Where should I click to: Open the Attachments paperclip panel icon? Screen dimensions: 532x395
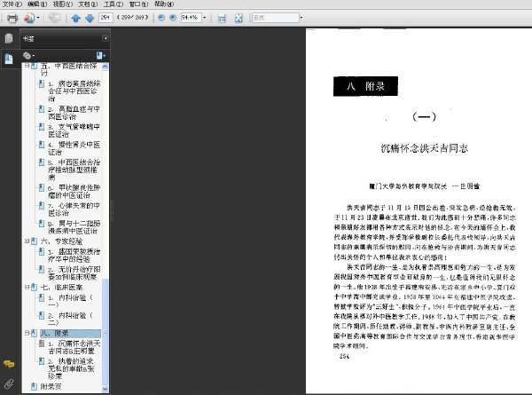pos(9,384)
